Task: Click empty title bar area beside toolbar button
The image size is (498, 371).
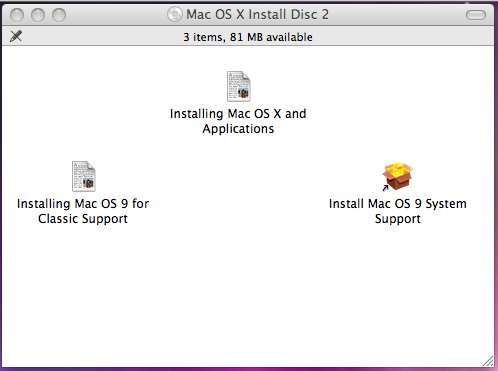Action: coord(397,15)
